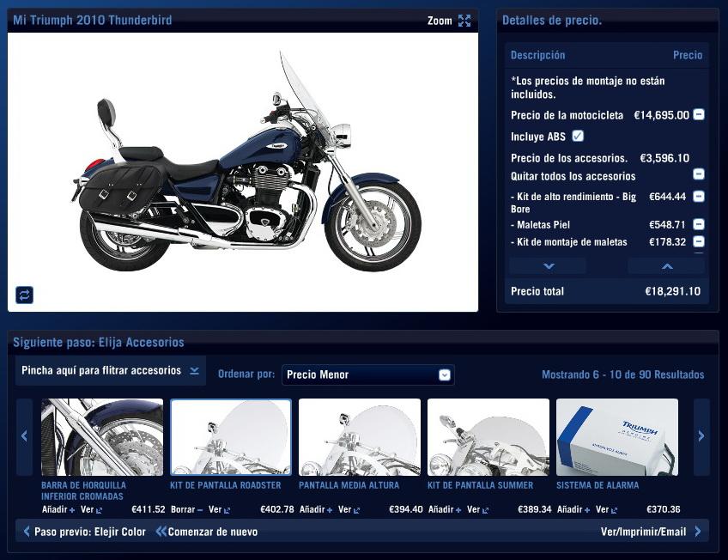Click Añadir for Pantalla Media Altura
728x560 pixels.
click(316, 509)
